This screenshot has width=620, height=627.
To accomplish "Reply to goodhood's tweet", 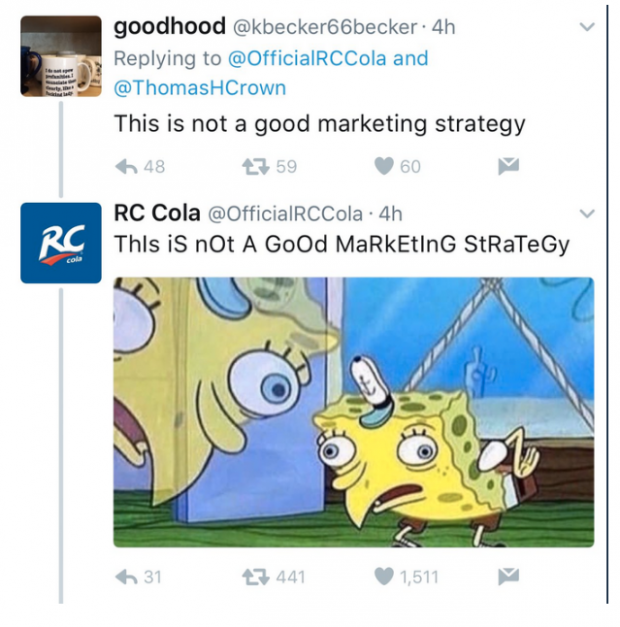I will [x=126, y=167].
